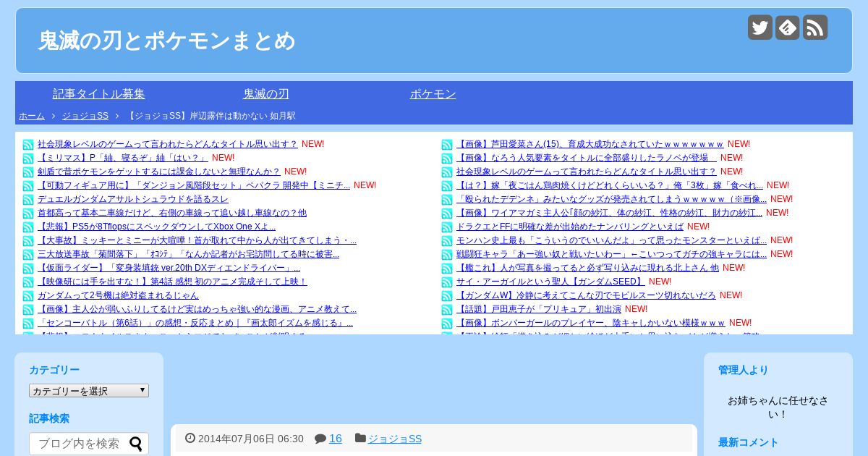Viewport: 868px width, 456px height.
Task: Click RSS icon beside 三大放送事故 article
Action: 28,255
